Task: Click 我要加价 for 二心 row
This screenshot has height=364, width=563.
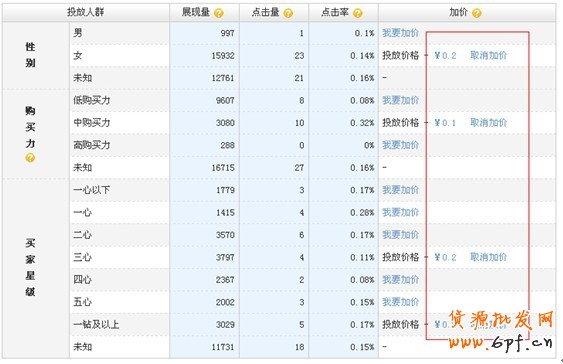Action: [400, 235]
